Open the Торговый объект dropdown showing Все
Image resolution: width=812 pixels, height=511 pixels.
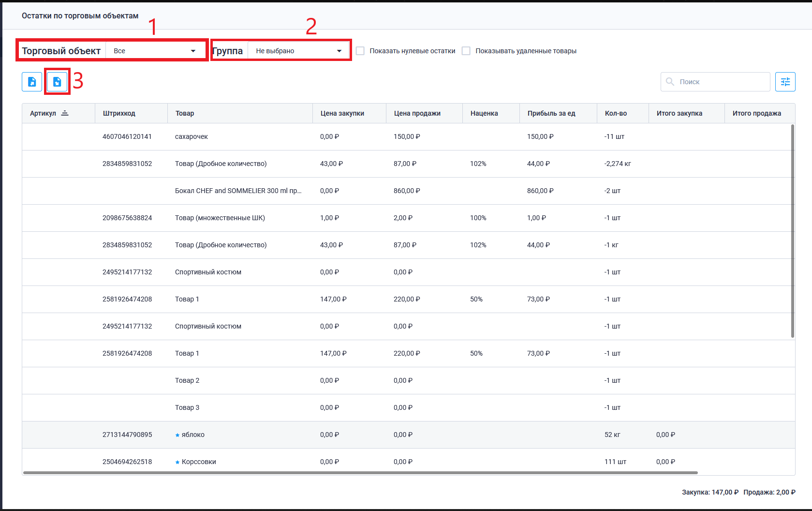coord(155,51)
